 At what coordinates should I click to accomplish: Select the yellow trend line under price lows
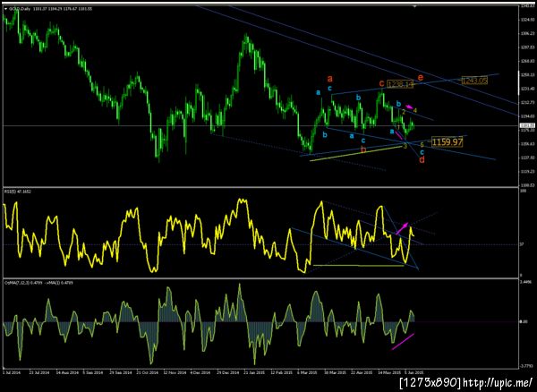tap(356, 153)
